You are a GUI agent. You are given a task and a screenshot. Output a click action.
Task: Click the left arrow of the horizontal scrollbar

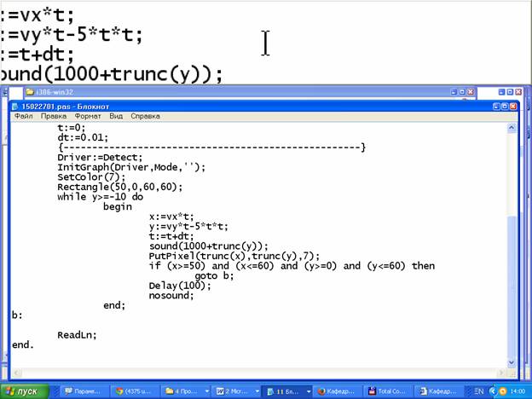click(x=17, y=373)
